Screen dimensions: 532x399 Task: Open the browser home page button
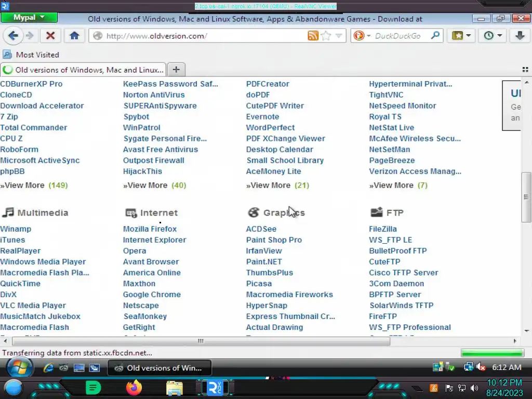click(x=74, y=36)
